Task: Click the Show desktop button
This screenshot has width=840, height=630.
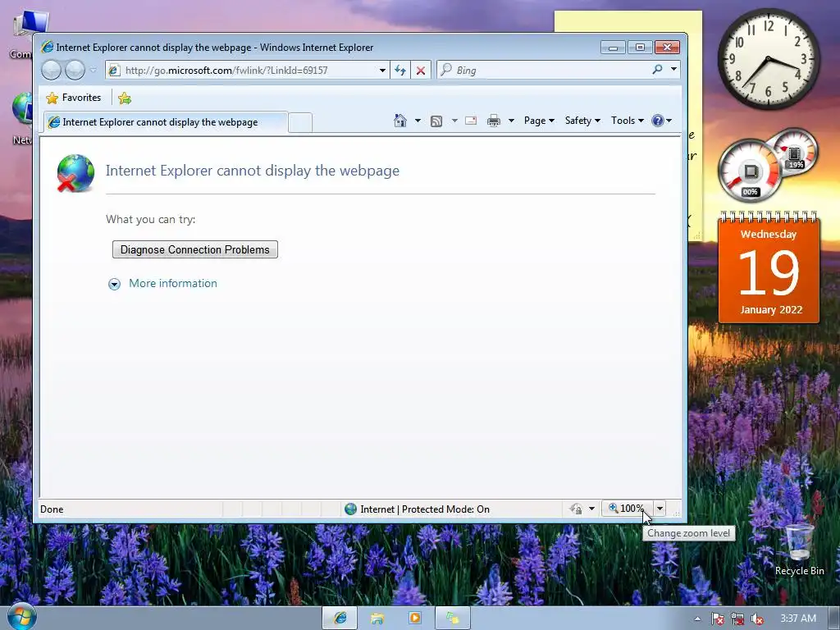Action: 834,619
